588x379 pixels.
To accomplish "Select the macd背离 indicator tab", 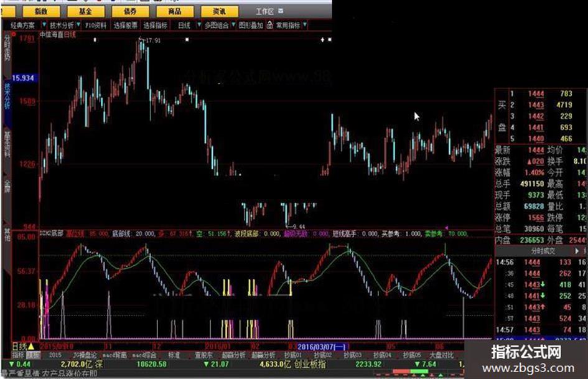I will [x=114, y=355].
